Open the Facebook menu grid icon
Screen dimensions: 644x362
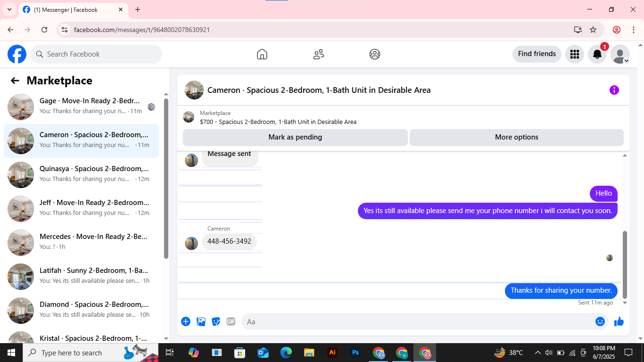574,54
